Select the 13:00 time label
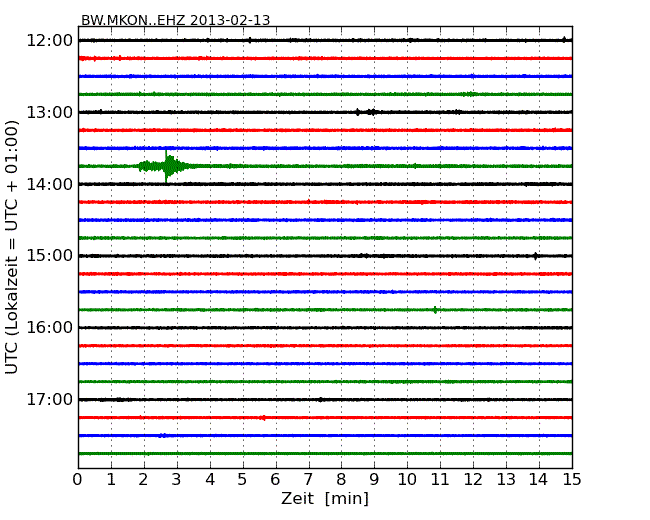The image size is (650, 520). tap(50, 112)
